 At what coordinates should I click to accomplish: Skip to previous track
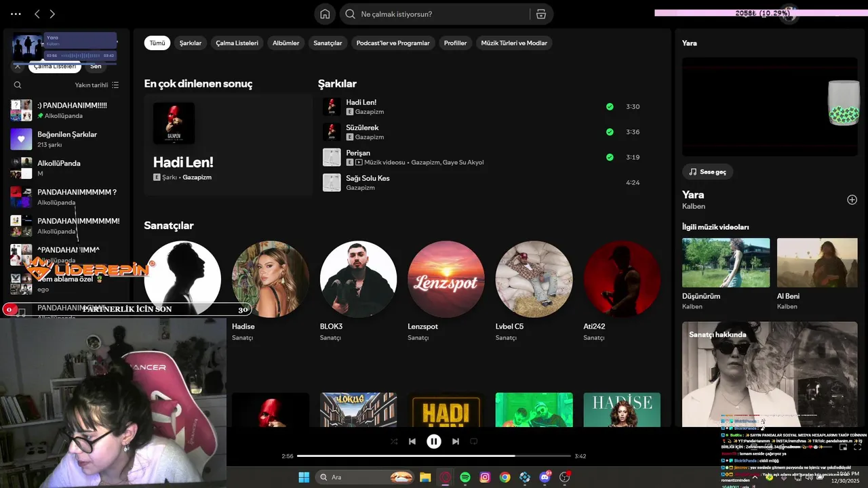[x=412, y=441]
